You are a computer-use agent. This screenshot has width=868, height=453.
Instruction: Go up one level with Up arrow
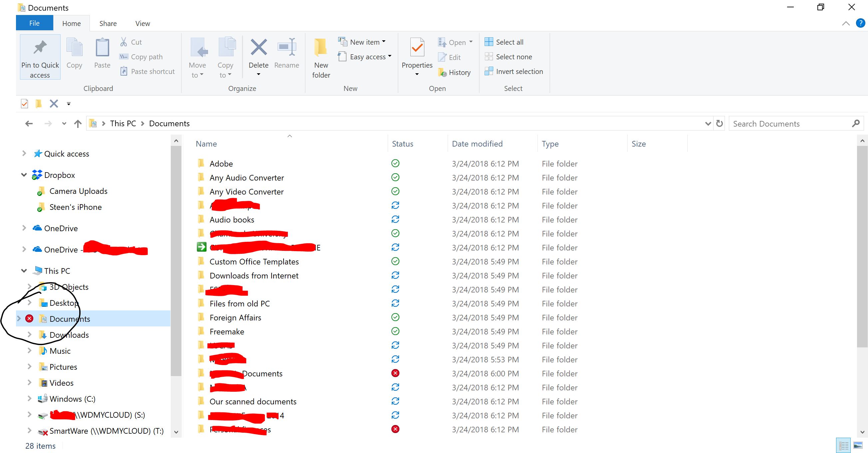tap(78, 124)
